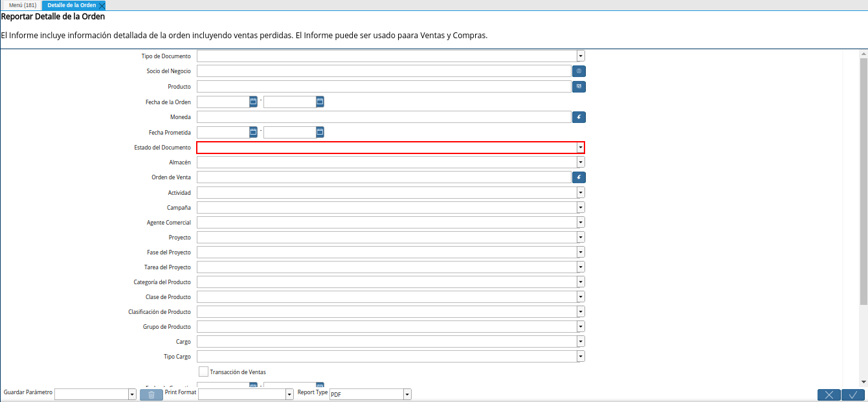Open Print Format dropdown arrow
This screenshot has width=868, height=402.
289,395
